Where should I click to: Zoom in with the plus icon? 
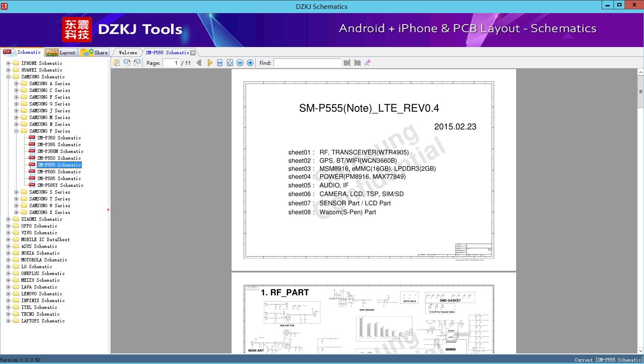pos(250,63)
